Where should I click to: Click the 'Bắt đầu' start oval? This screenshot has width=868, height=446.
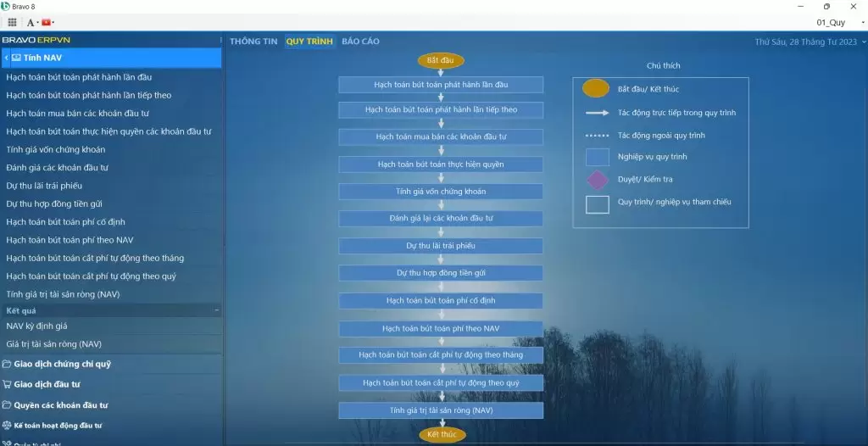tap(441, 61)
